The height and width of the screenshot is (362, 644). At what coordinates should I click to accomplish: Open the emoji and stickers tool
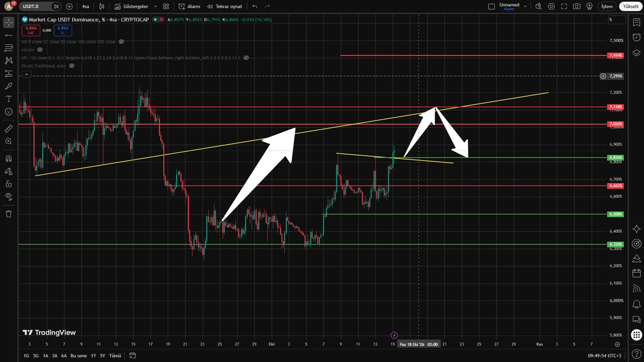point(9,112)
